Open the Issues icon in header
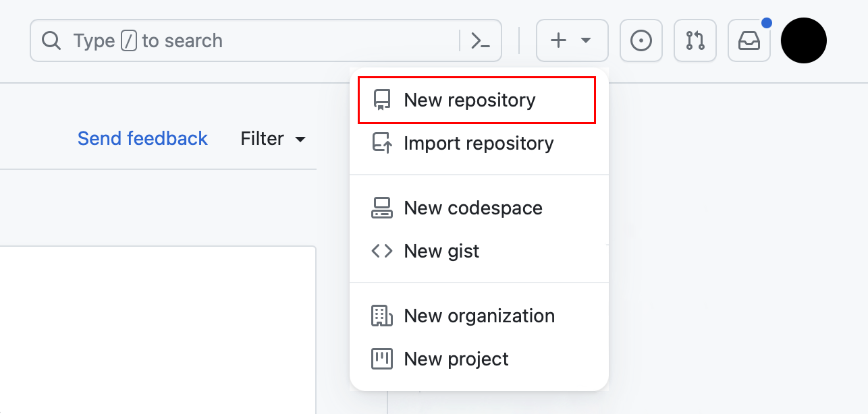 (641, 40)
